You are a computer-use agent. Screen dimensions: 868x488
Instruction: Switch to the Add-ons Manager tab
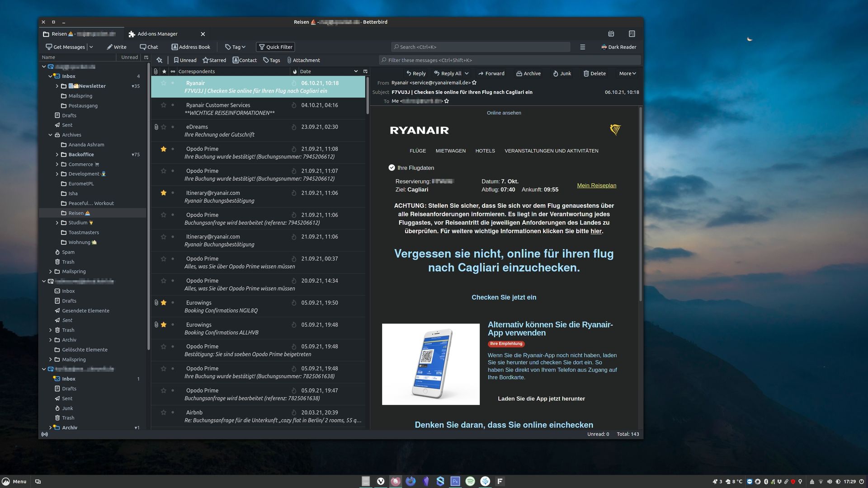tap(158, 34)
